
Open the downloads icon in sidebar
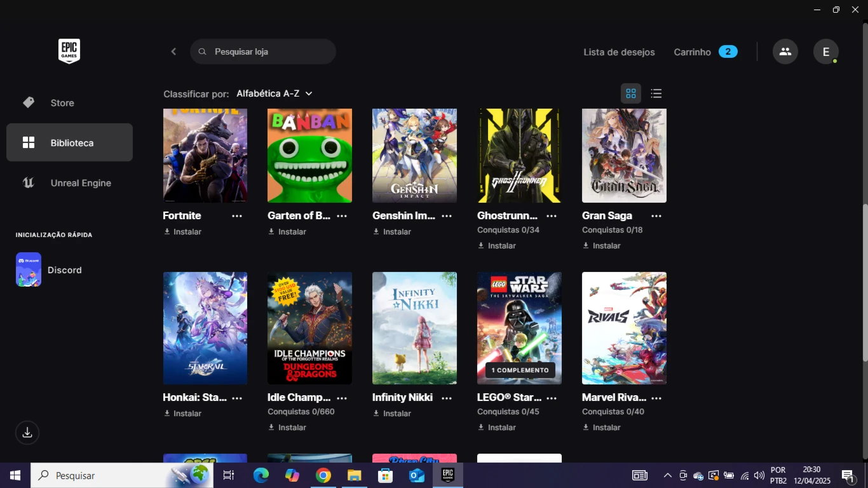tap(27, 433)
